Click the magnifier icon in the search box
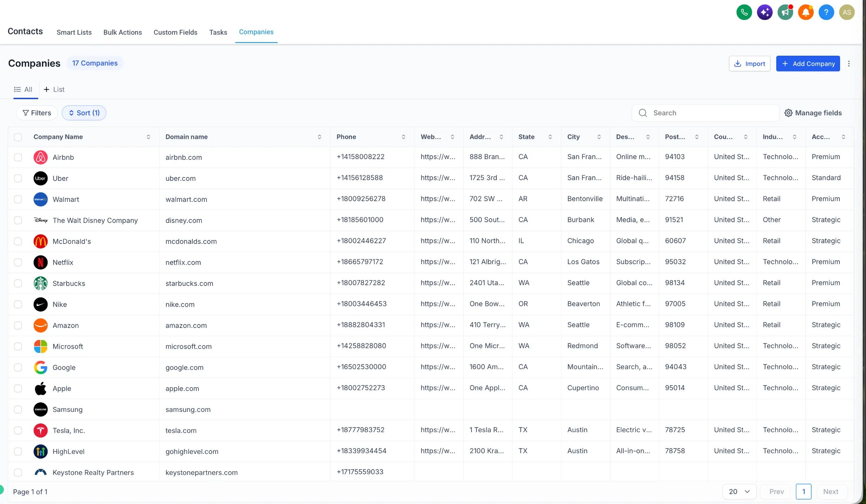The width and height of the screenshot is (866, 504). pos(643,113)
